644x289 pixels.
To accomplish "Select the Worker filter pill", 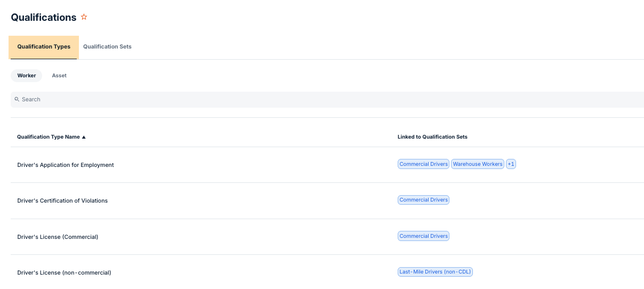I will 27,76.
